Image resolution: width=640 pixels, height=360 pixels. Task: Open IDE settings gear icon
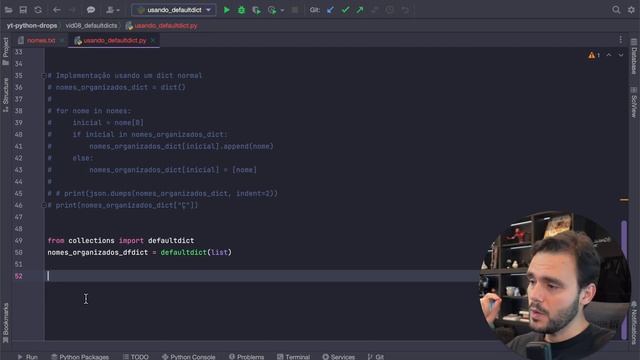[631, 10]
